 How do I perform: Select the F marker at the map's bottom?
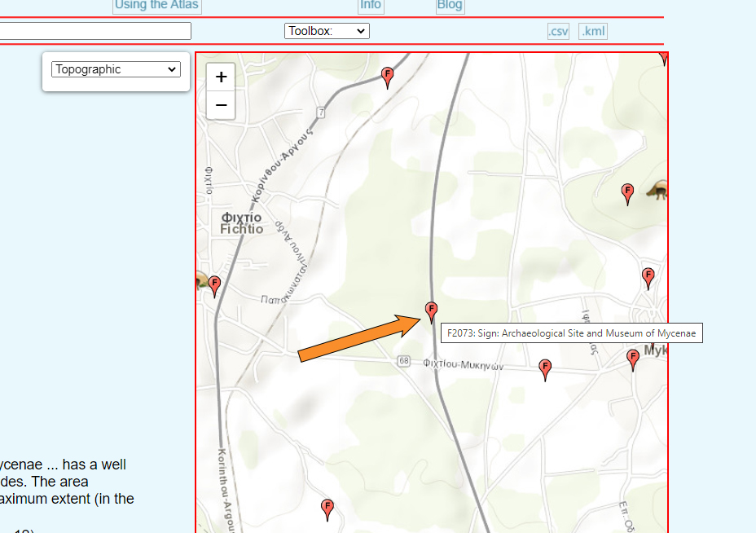(x=327, y=509)
